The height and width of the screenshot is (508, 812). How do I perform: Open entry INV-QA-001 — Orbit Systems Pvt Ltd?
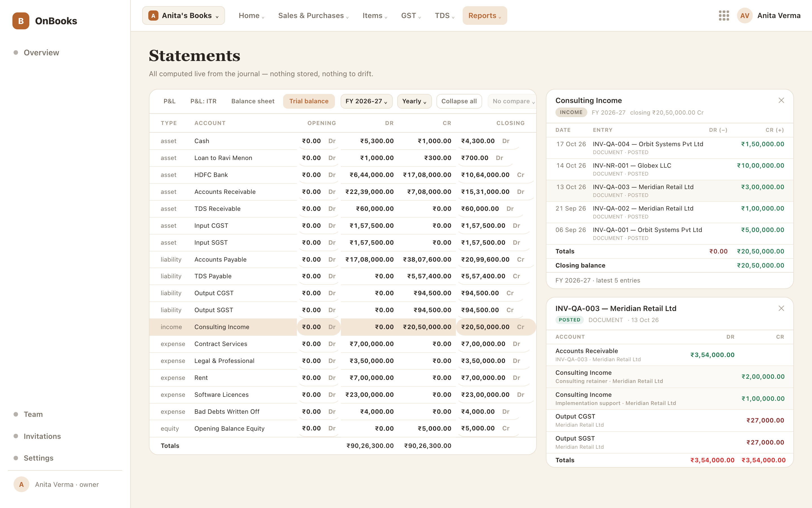coord(670,233)
